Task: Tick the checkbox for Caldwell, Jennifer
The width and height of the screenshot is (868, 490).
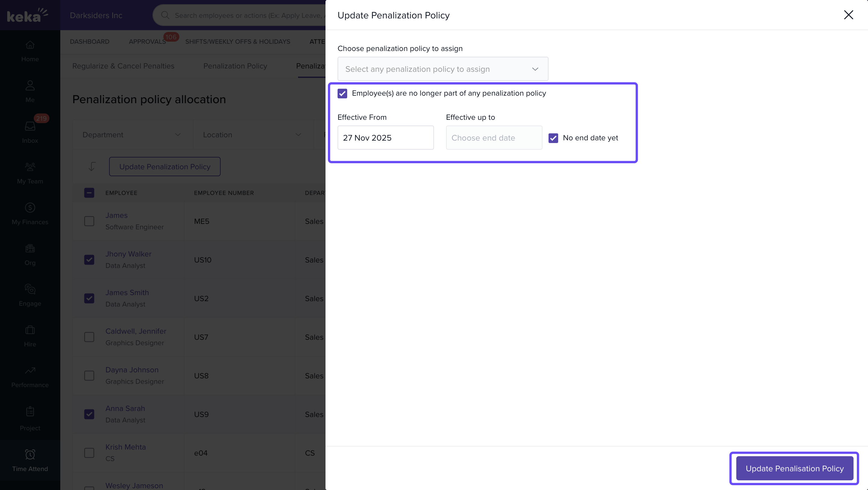Action: point(89,337)
